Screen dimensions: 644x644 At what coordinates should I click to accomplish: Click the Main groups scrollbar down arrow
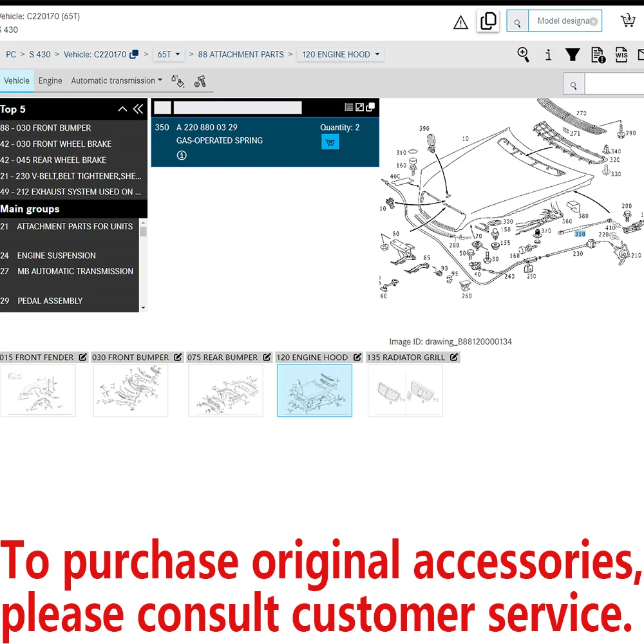[144, 308]
